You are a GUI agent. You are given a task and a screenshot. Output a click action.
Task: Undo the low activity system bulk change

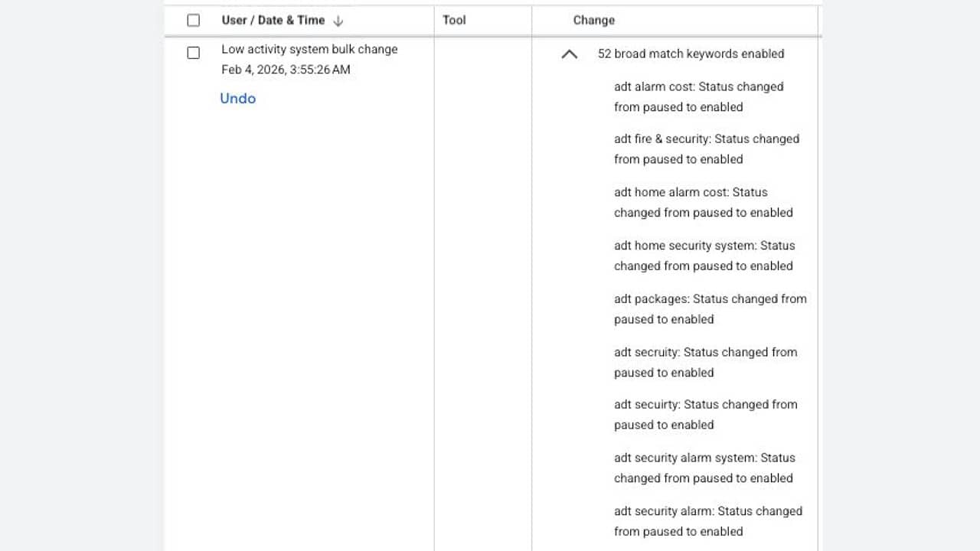click(237, 98)
